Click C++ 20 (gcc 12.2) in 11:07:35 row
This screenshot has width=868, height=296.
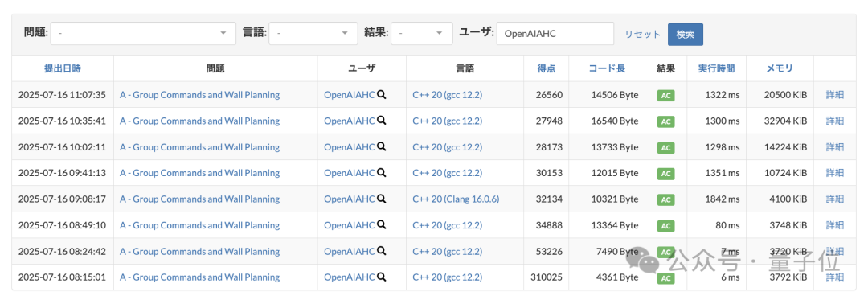pos(448,95)
